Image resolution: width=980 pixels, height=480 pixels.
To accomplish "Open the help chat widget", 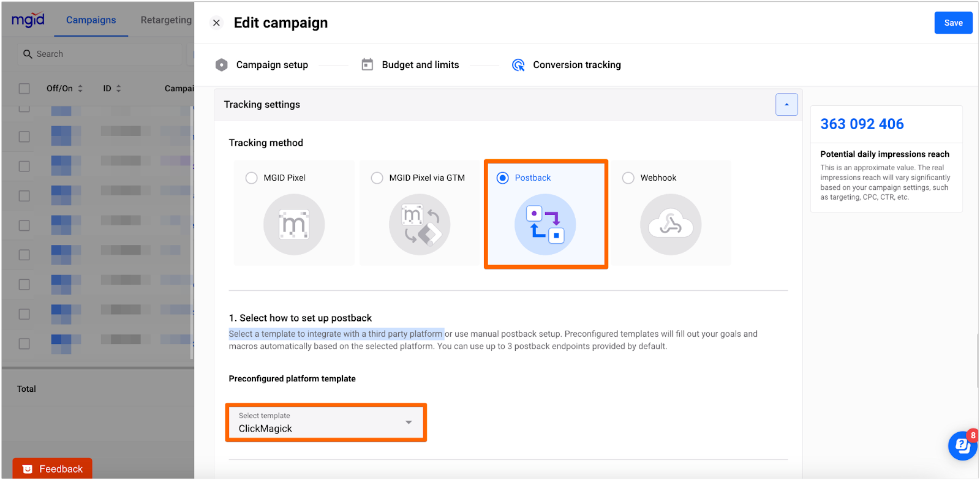I will click(962, 446).
